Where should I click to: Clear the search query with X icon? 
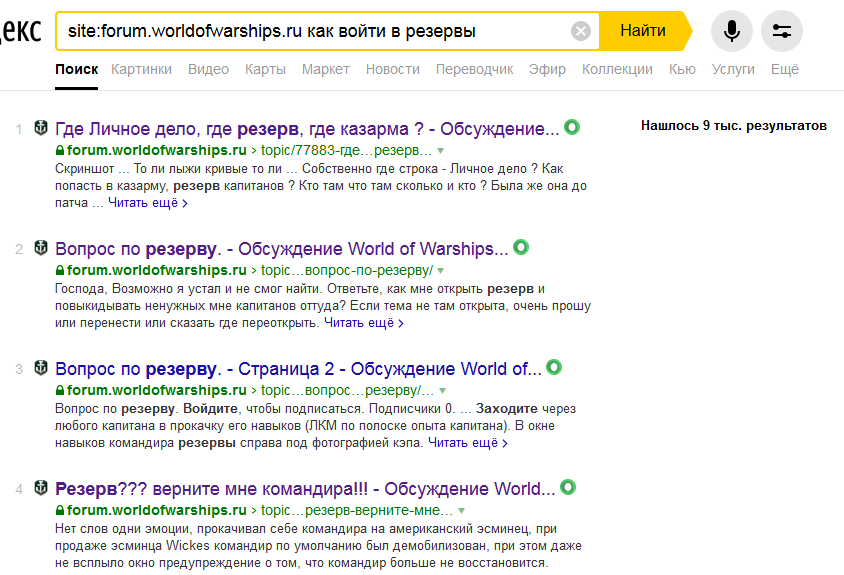581,31
